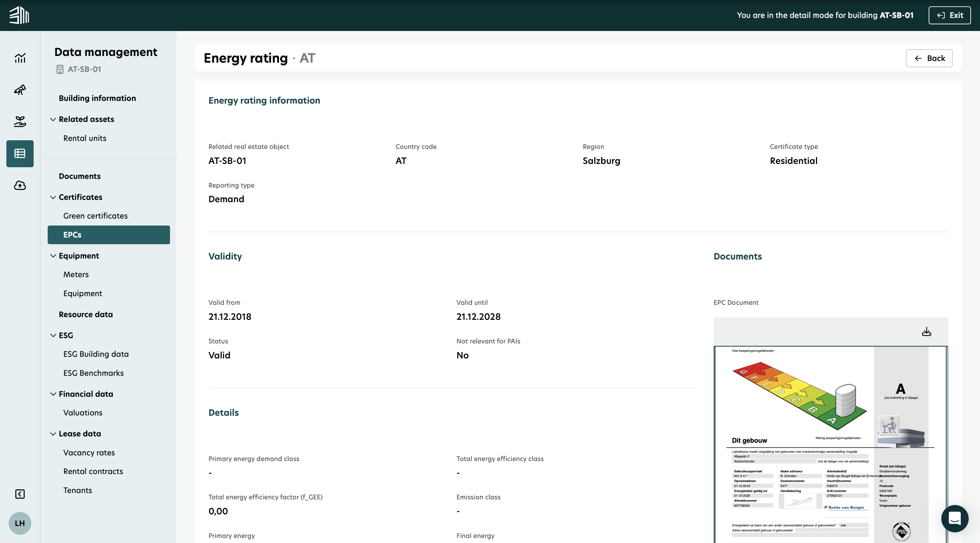The width and height of the screenshot is (980, 543).
Task: Open the analytics chart icon in sidebar
Action: pyautogui.click(x=20, y=58)
